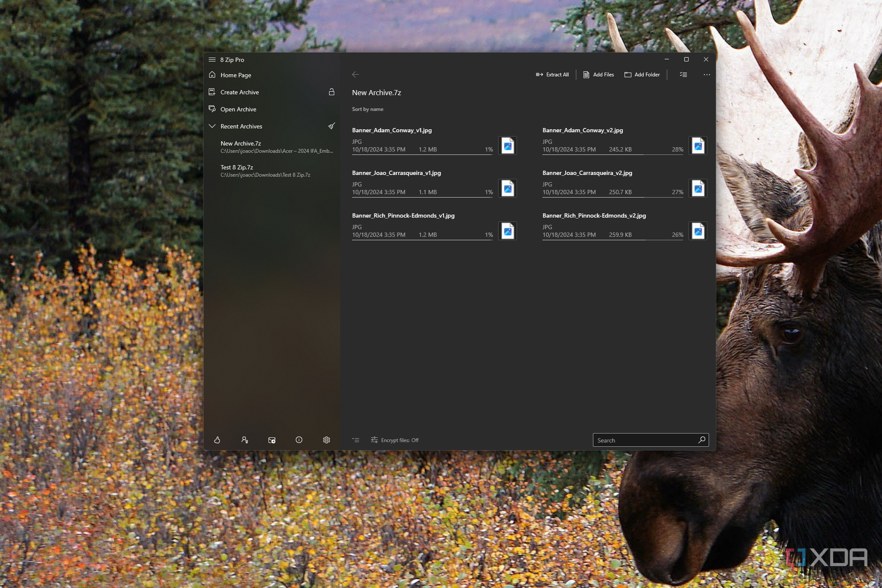
Task: Click the bottom-left list view icon
Action: click(x=356, y=440)
